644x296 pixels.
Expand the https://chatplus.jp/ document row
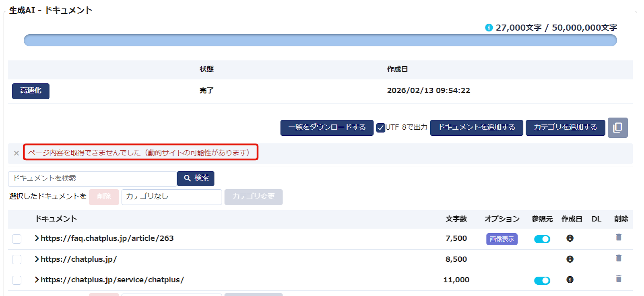pos(37,259)
